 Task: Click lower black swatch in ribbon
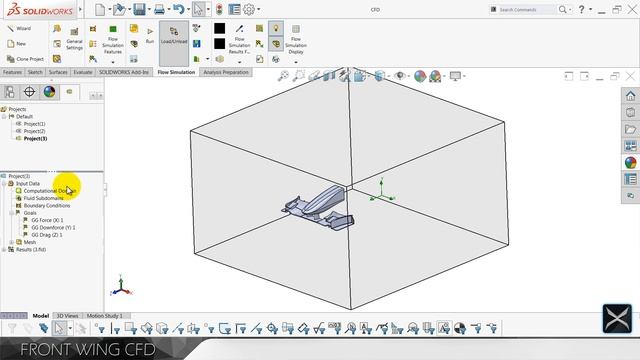(220, 44)
